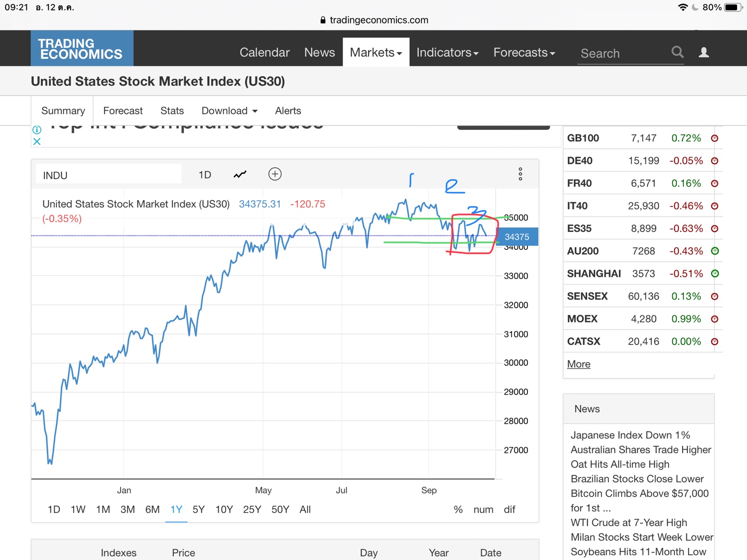Switch chart scale to dif
The image size is (747, 560).
pyautogui.click(x=509, y=509)
